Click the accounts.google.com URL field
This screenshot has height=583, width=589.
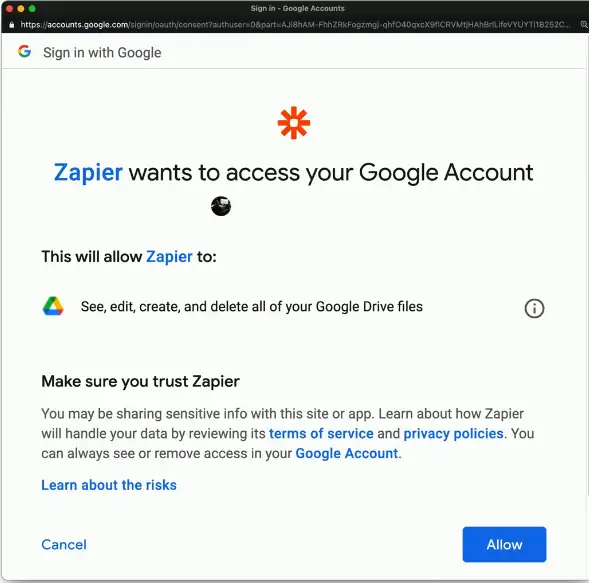coord(295,25)
